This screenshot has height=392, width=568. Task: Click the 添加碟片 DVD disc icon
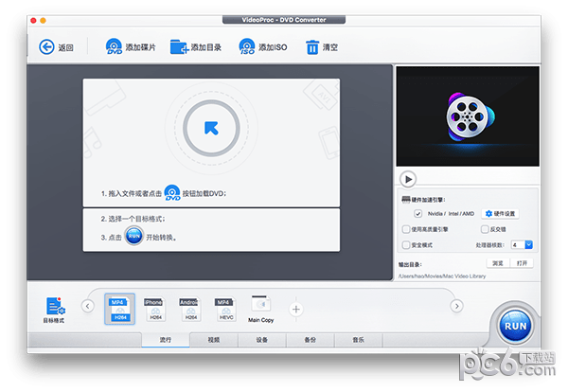[x=114, y=46]
